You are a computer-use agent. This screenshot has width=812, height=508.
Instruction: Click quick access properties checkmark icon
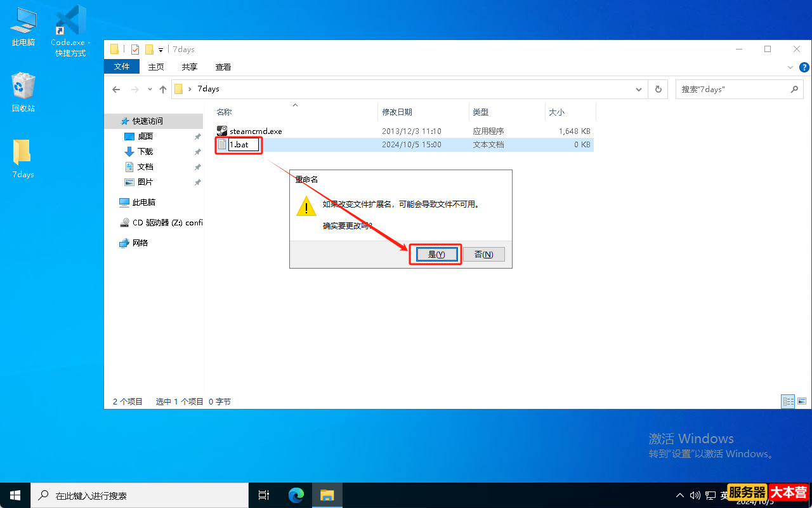tap(134, 50)
